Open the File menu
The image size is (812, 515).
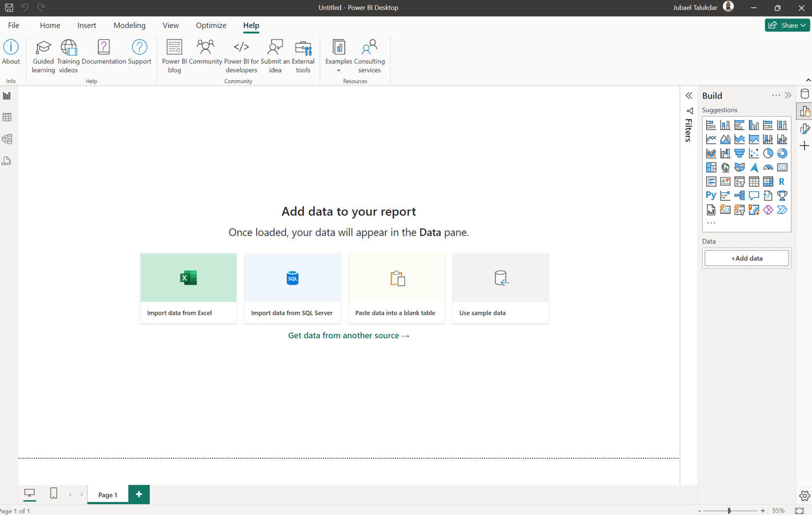coord(14,25)
